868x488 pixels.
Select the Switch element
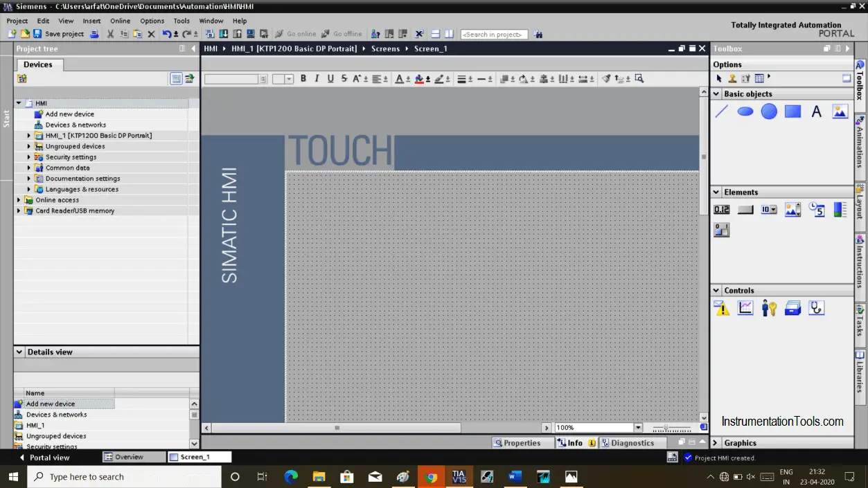tap(722, 230)
